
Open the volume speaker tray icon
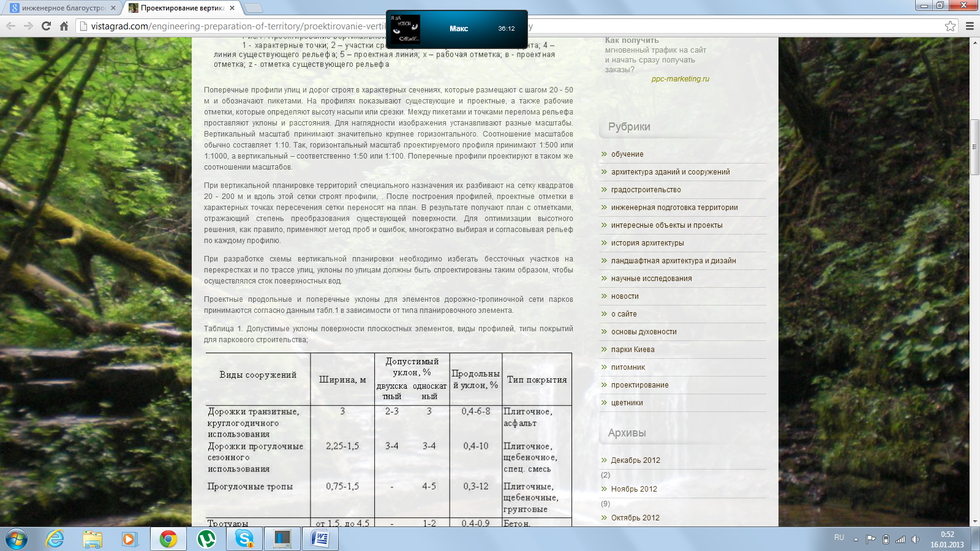click(x=915, y=539)
